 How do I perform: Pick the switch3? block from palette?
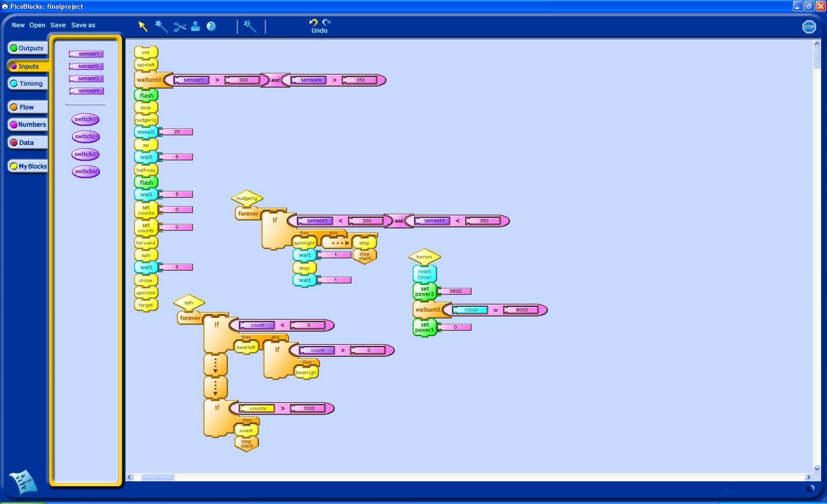point(86,154)
